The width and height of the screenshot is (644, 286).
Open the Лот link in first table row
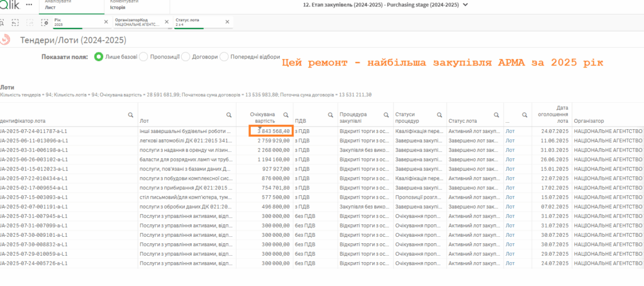510,131
